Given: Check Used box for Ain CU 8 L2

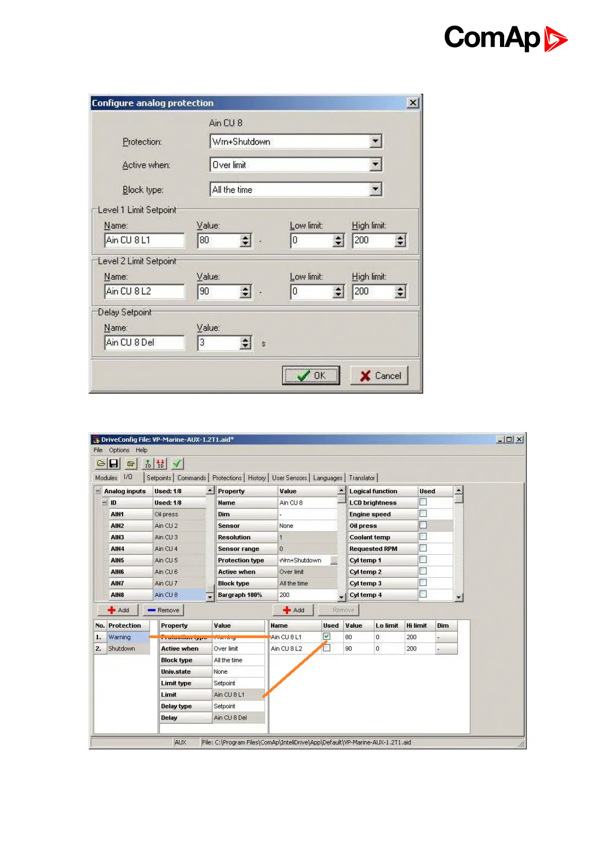Looking at the screenshot, I should (326, 648).
